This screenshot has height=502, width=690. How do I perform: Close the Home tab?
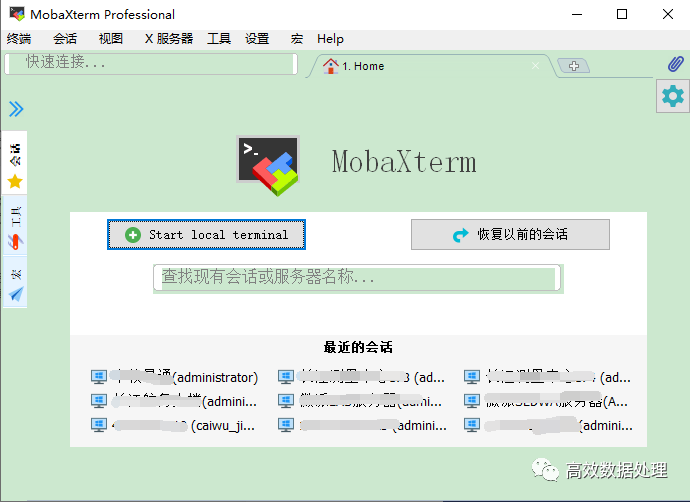point(535,66)
